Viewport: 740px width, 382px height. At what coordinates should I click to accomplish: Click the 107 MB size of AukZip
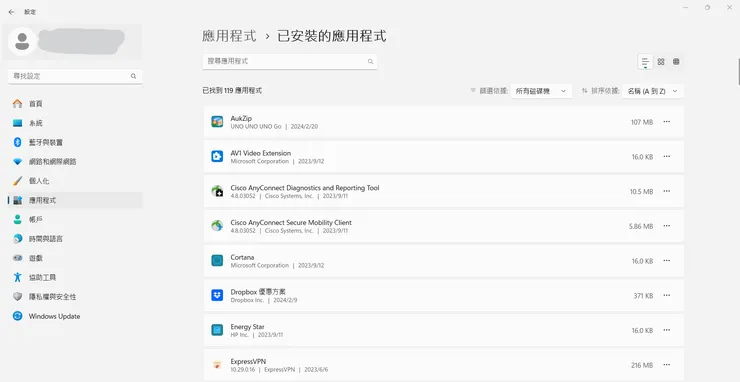point(642,122)
